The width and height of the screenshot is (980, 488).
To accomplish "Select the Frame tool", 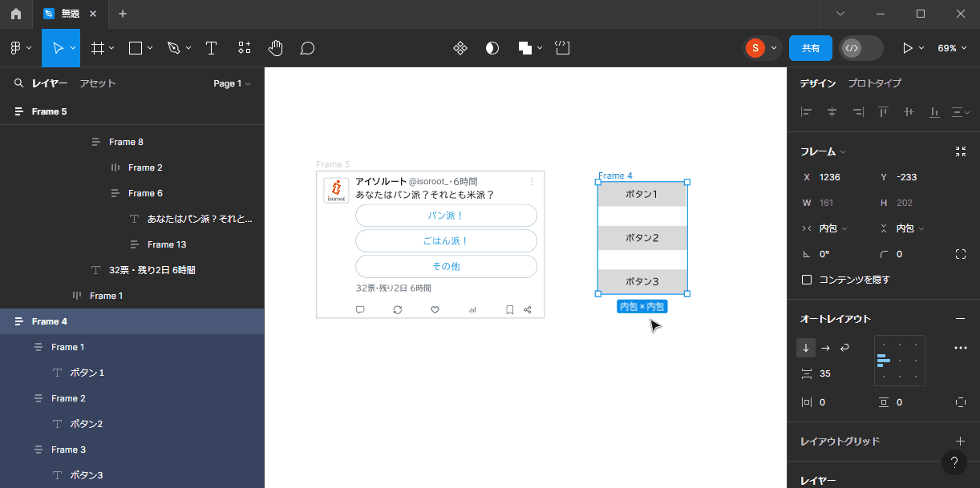I will [x=98, y=48].
